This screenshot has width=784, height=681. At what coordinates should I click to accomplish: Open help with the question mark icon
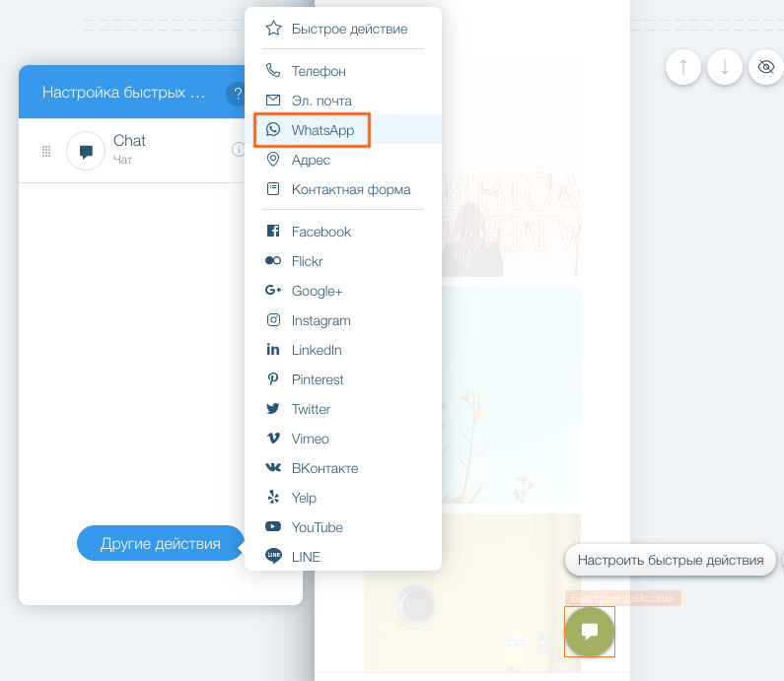click(237, 94)
